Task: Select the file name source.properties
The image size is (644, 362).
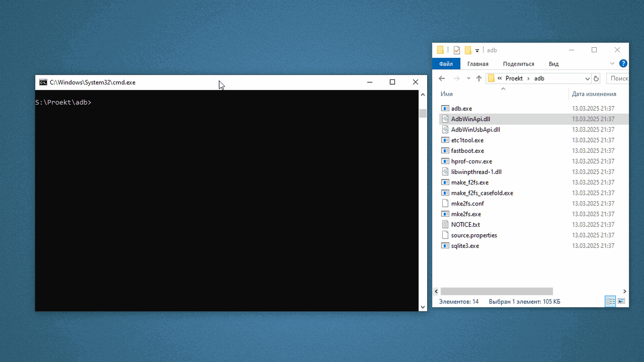Action: tap(474, 235)
